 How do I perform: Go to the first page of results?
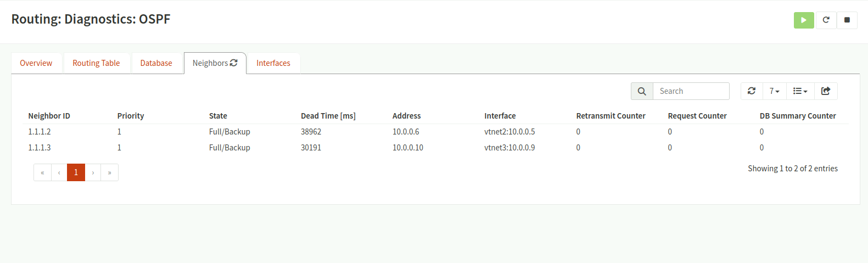pos(42,172)
